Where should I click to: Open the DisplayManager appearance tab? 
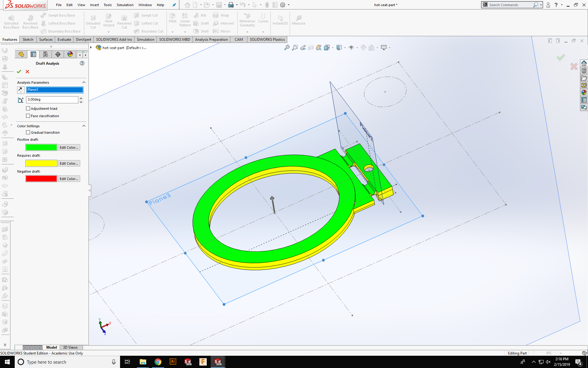[70, 54]
